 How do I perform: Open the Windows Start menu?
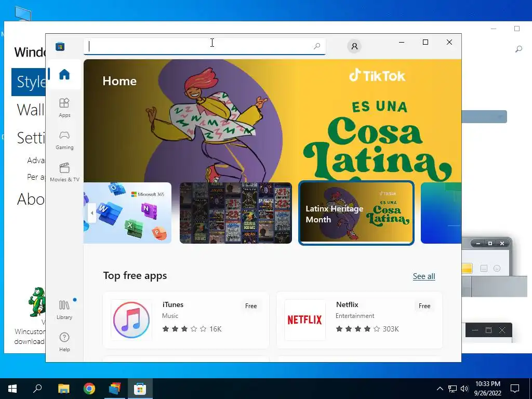pyautogui.click(x=12, y=389)
